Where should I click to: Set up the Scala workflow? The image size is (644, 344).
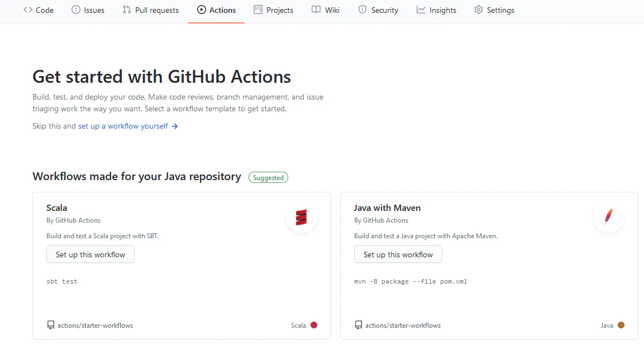[90, 255]
